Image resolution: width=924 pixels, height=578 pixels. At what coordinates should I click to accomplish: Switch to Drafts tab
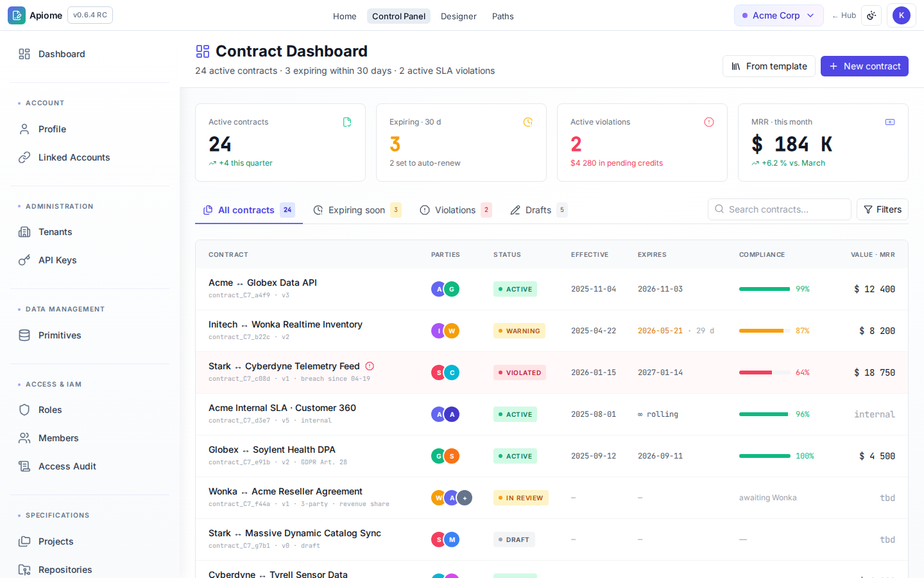pyautogui.click(x=539, y=210)
